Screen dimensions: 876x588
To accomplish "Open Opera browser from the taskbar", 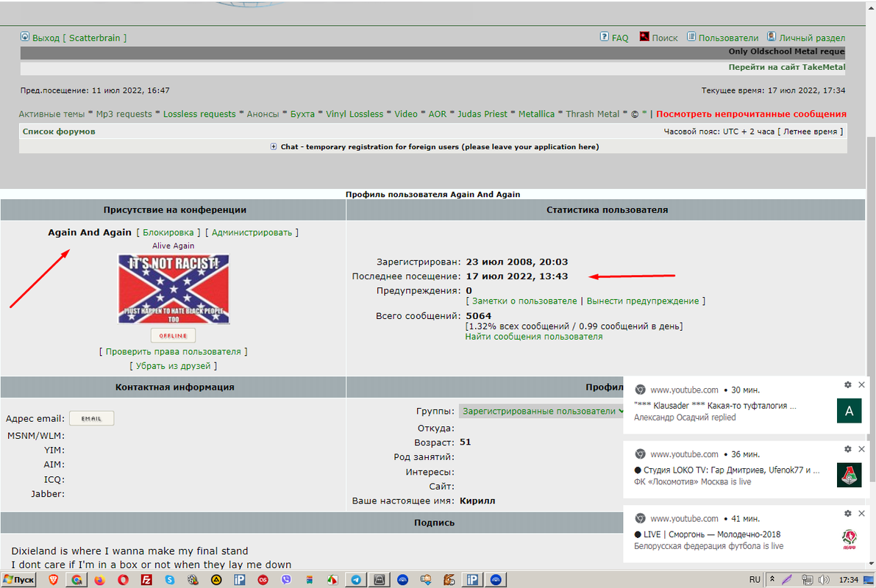I will point(123,580).
